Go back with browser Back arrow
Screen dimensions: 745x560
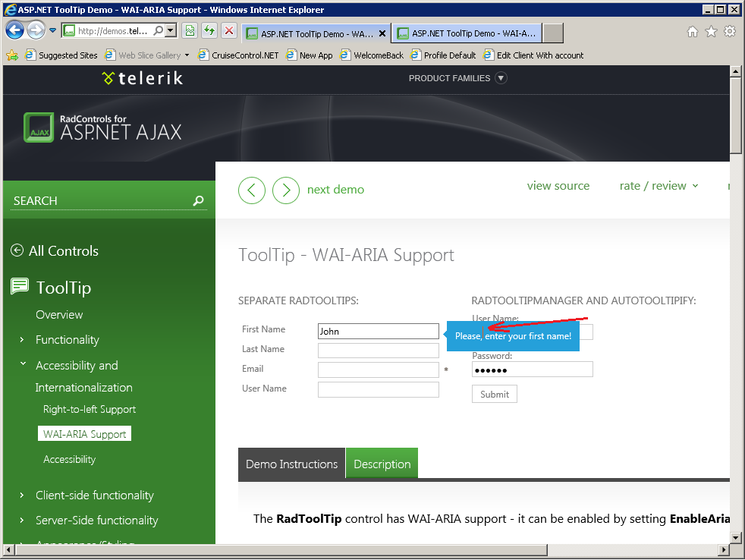click(x=14, y=30)
